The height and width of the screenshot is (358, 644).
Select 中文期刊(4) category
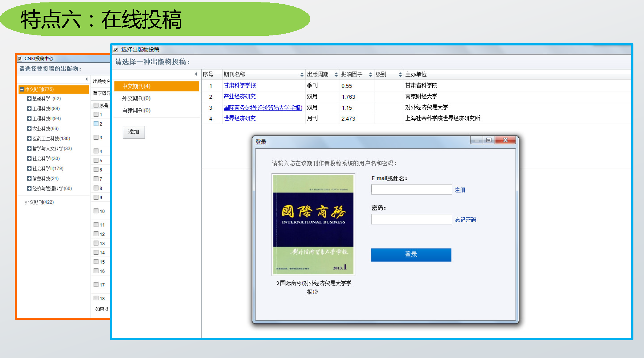click(x=157, y=86)
